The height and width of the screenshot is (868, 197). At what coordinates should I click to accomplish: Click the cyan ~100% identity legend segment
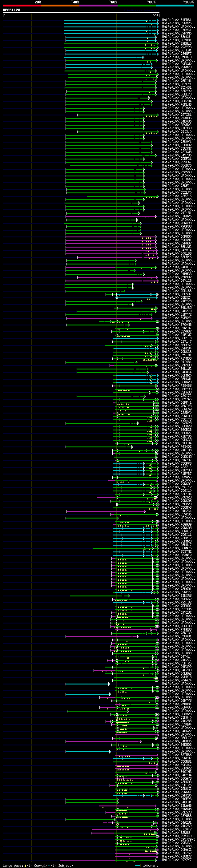coord(175,6)
